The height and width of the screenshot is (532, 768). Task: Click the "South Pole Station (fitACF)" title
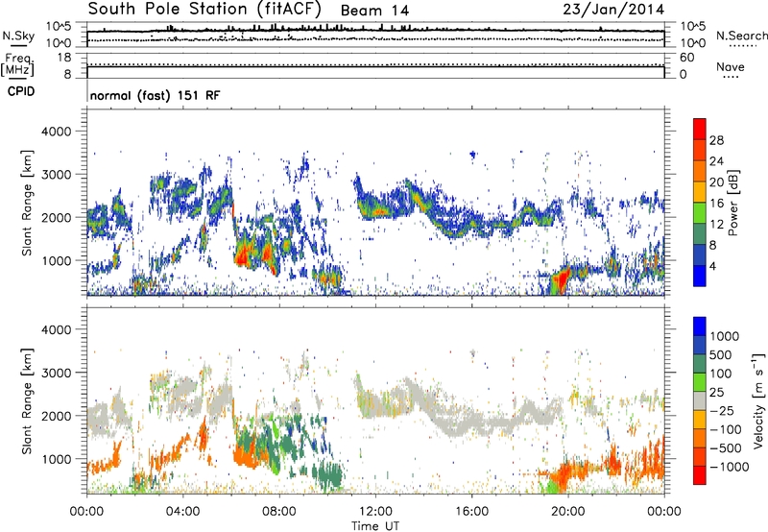tap(204, 10)
